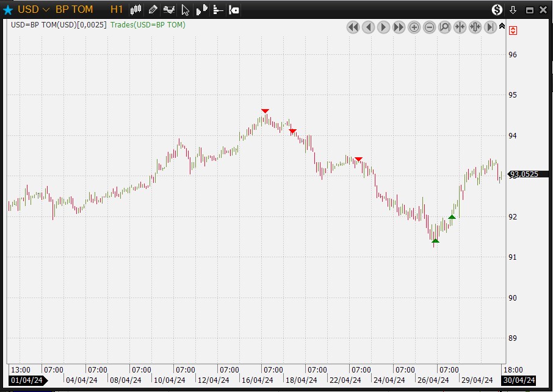
Task: Click the 93.0525 current price marker
Action: [524, 174]
